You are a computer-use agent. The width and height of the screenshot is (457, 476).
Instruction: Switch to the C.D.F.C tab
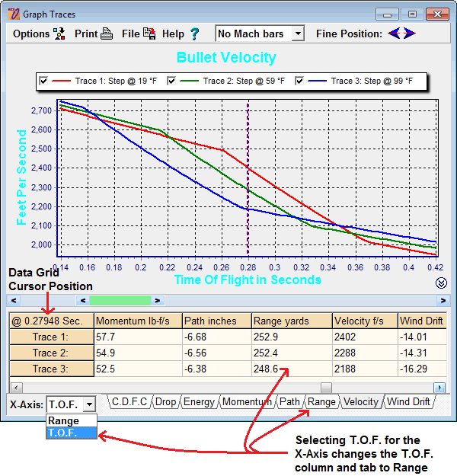point(129,402)
